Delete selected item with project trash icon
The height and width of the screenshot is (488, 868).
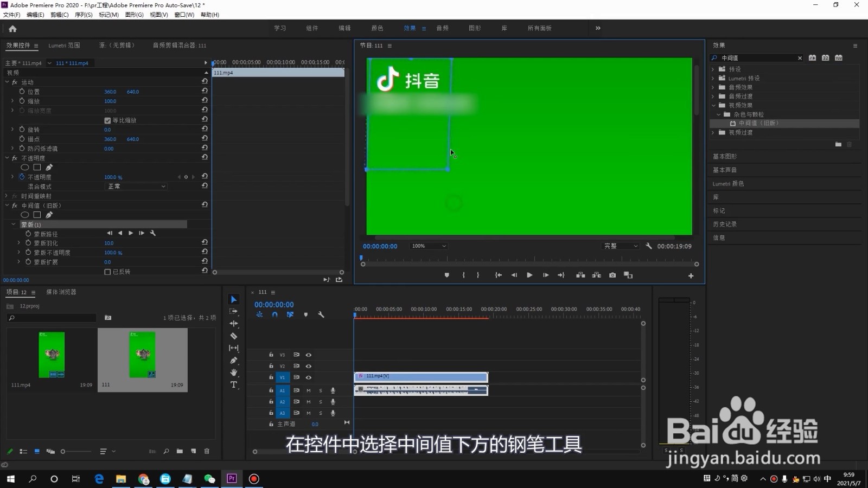(x=207, y=451)
